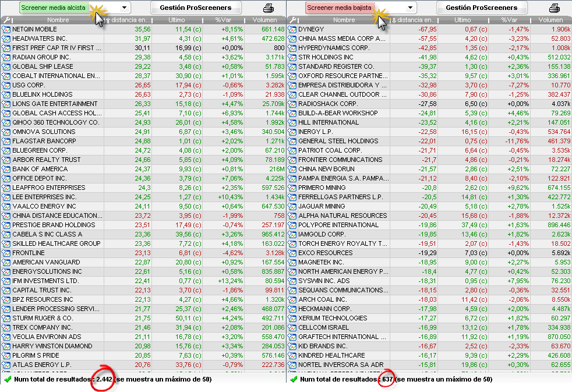Open the chart icon for FRONTLINE

coord(6,253)
